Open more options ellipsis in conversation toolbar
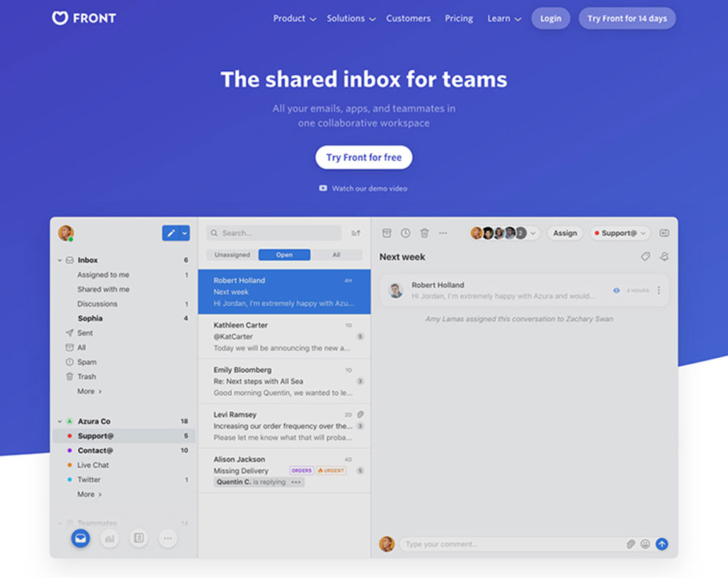728x578 pixels. 443,233
